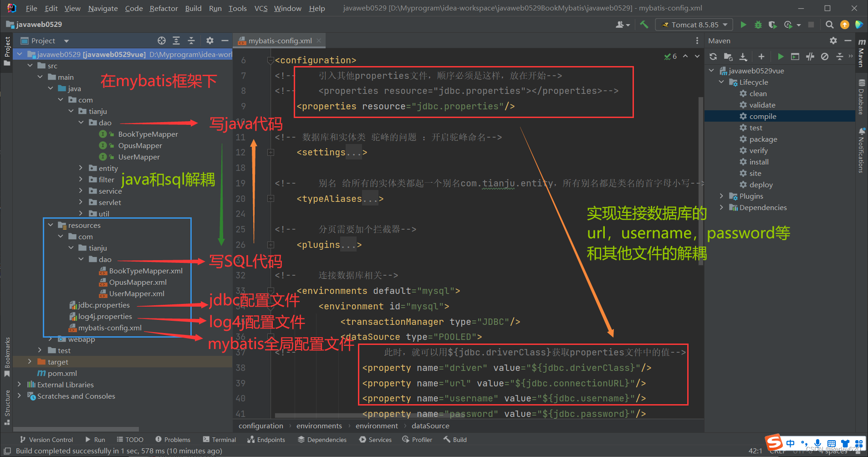Select the mybatis-config.xml editor tab
868x457 pixels.
point(280,41)
